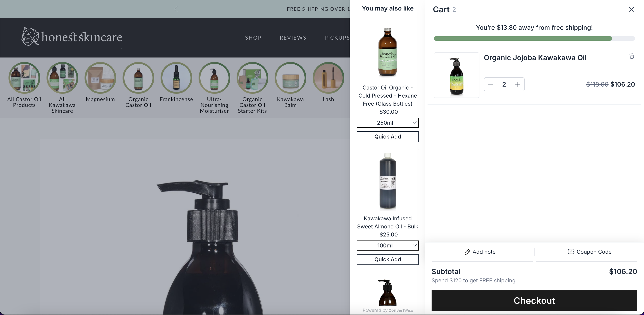Open the REVIEWS menu item
Screen dimensions: 644x315
[x=293, y=38]
